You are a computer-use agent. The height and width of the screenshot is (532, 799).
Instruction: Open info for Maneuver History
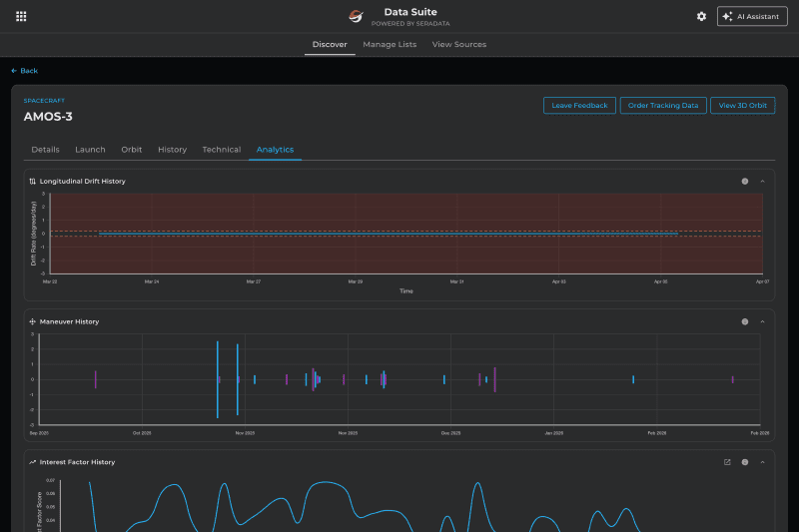tap(745, 321)
